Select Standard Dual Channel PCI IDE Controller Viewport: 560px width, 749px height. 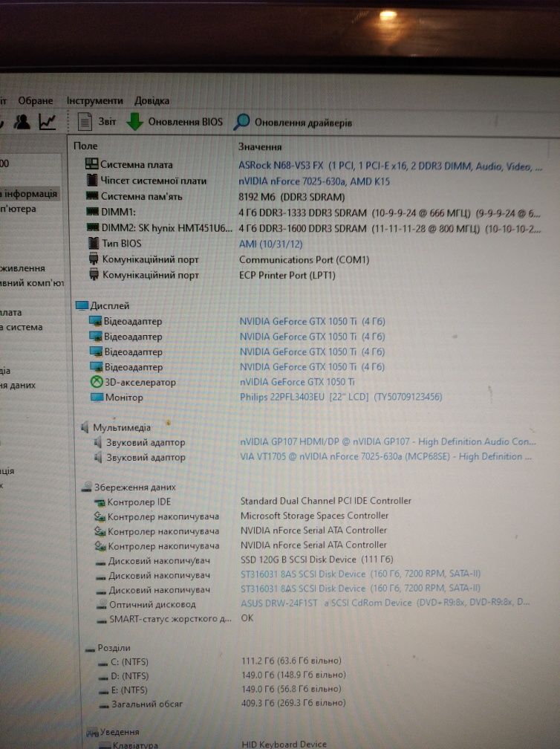pos(326,501)
